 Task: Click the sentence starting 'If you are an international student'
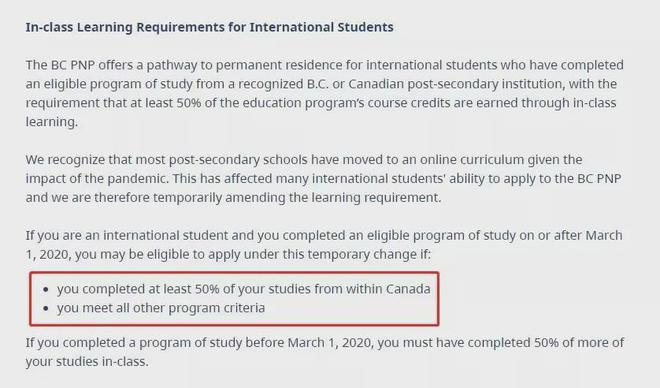pos(324,245)
